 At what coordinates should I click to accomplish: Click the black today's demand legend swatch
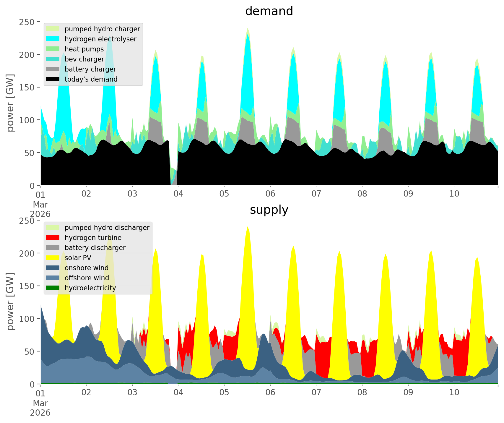pyautogui.click(x=53, y=79)
